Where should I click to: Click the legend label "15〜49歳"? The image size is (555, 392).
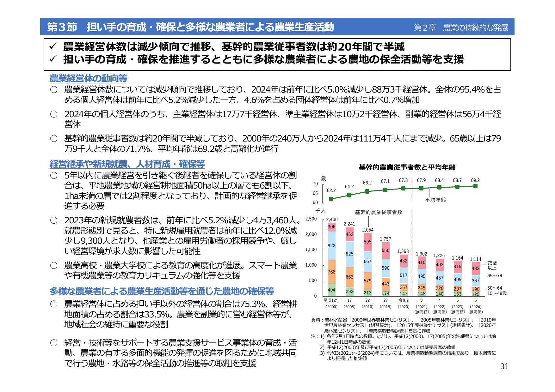click(x=497, y=293)
